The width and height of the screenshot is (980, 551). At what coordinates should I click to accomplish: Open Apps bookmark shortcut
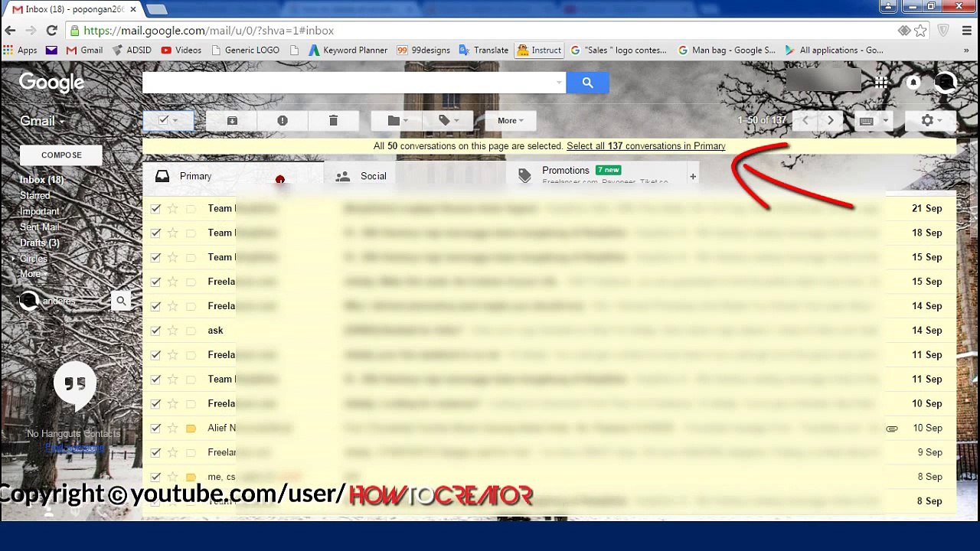pyautogui.click(x=21, y=51)
